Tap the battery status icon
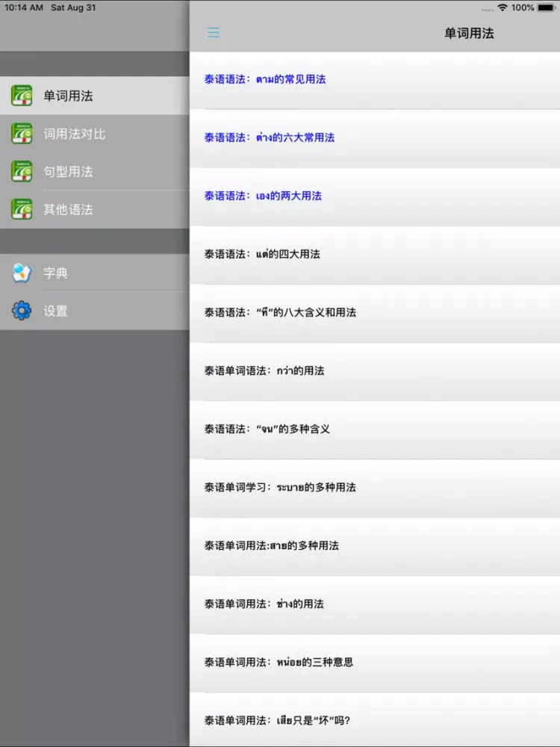This screenshot has width=560, height=747. [547, 7]
